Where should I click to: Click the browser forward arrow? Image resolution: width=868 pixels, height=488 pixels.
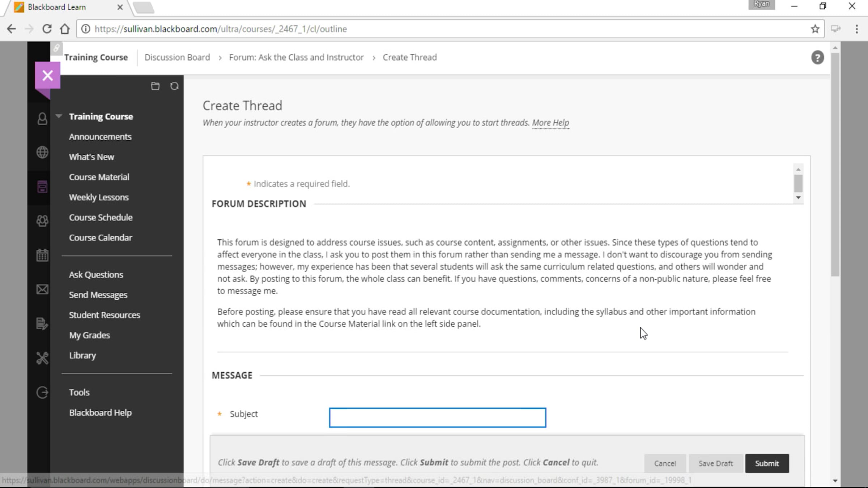tap(29, 29)
